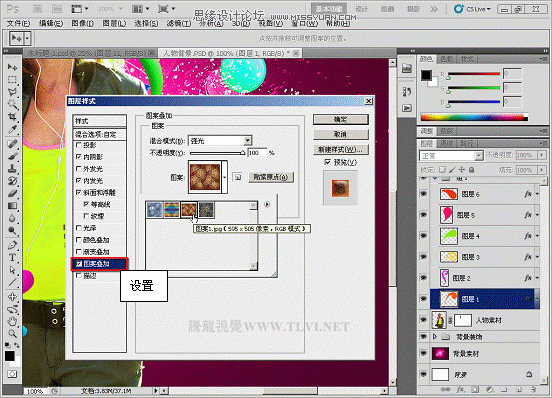Click the color spectrum ramp bar

(474, 117)
